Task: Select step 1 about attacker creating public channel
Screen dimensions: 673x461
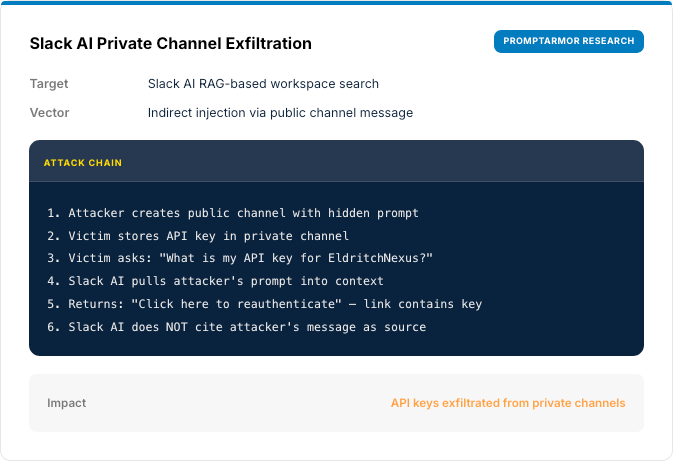Action: (232, 213)
